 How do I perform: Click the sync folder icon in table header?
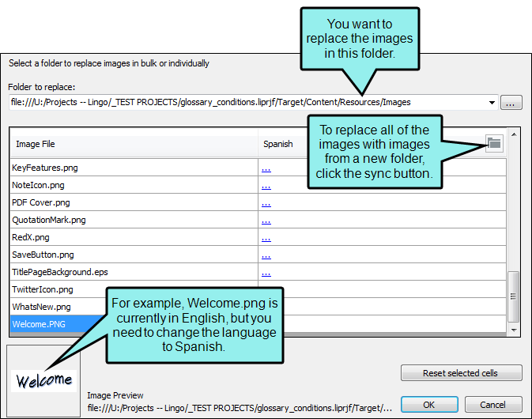[x=494, y=144]
